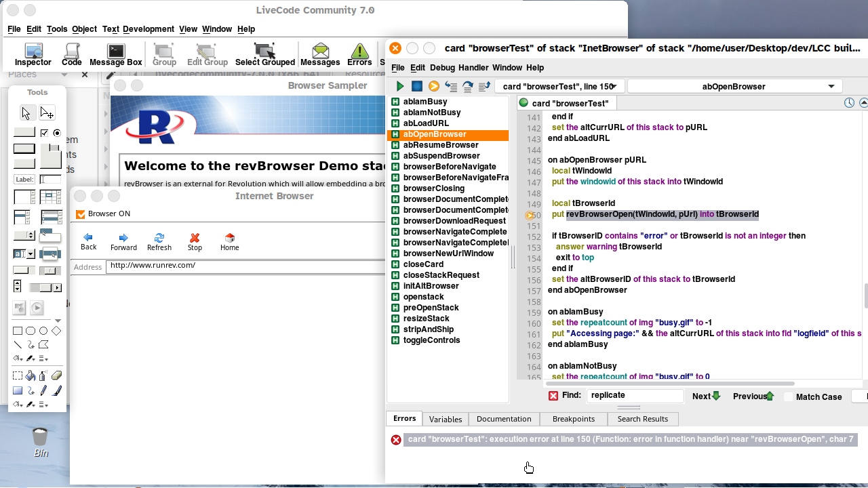Click the Address field in Internet Browser
This screenshot has height=488, width=868.
[245, 266]
